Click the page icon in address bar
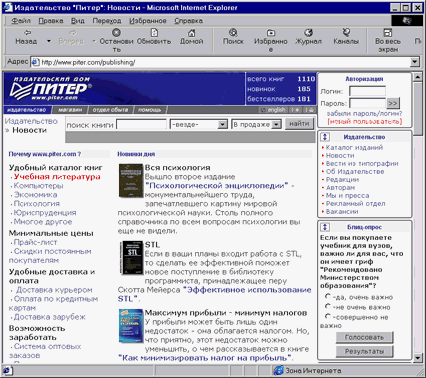Screen dimensions: 426x378 coord(35,62)
